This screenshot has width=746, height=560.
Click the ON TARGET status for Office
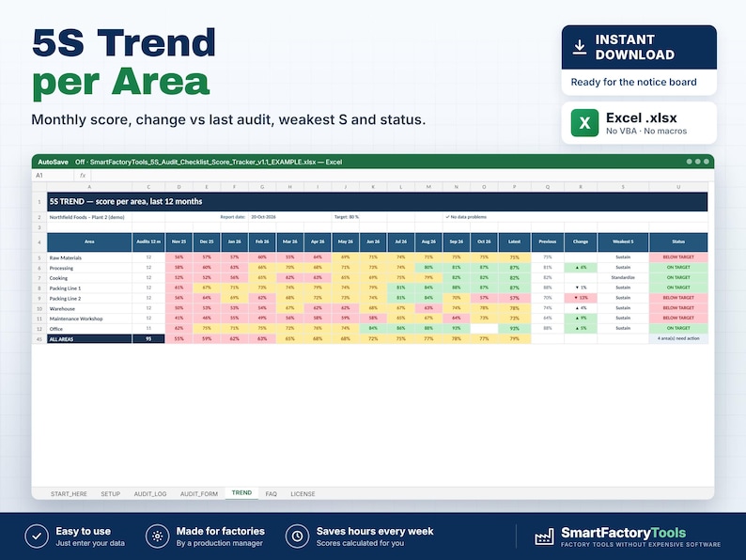678,328
